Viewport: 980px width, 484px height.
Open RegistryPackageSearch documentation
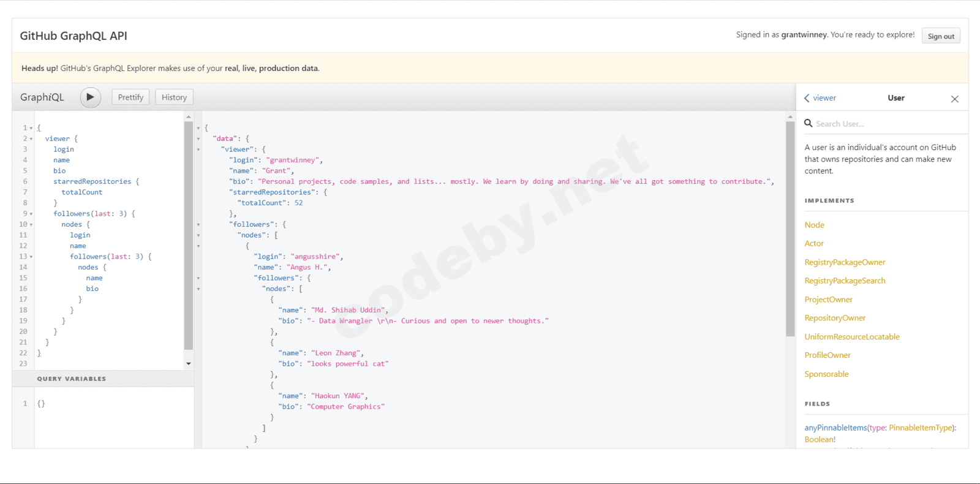845,281
